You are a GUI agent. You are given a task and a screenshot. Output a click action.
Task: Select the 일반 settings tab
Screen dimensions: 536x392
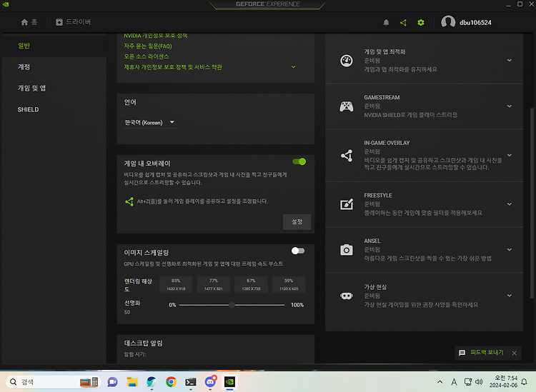click(54, 46)
